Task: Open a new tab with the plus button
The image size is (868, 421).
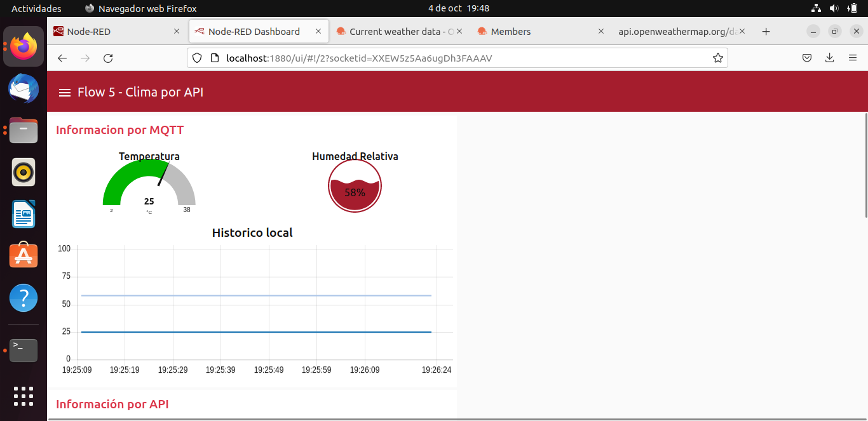Action: (766, 30)
